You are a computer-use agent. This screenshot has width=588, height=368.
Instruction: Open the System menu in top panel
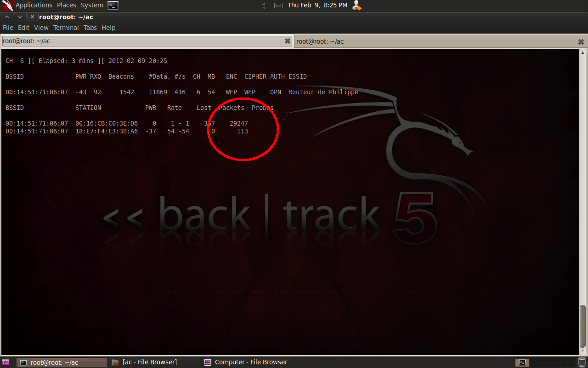tap(92, 5)
